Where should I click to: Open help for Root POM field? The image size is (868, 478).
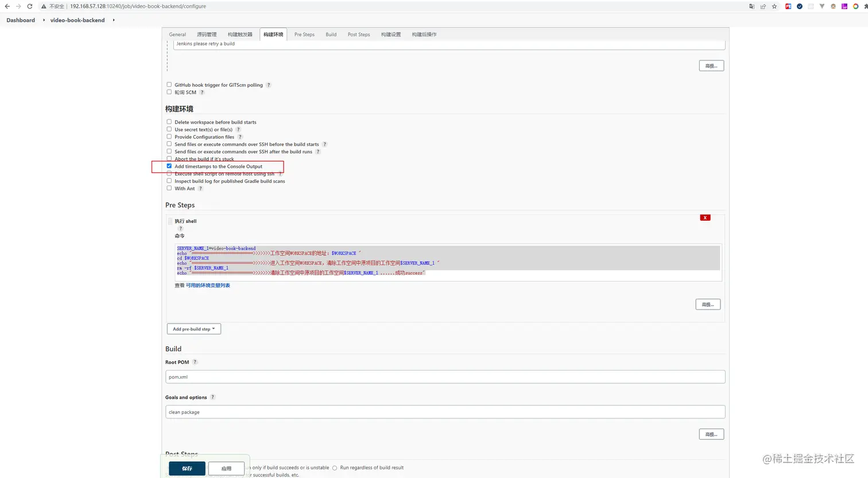(x=195, y=362)
